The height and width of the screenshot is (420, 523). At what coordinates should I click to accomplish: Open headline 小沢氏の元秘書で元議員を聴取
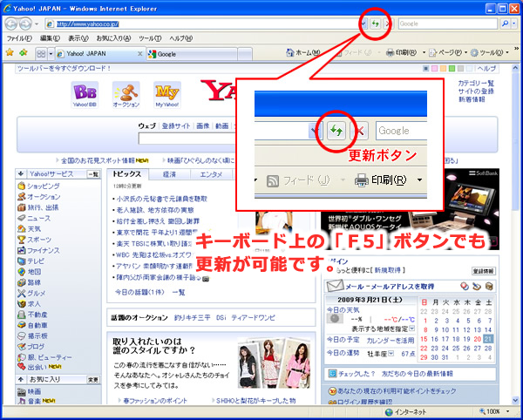tap(162, 199)
